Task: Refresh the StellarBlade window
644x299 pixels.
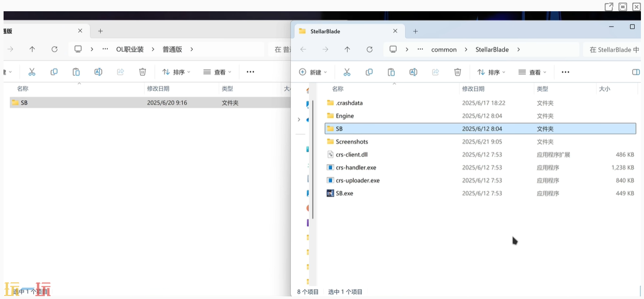Action: coord(370,50)
